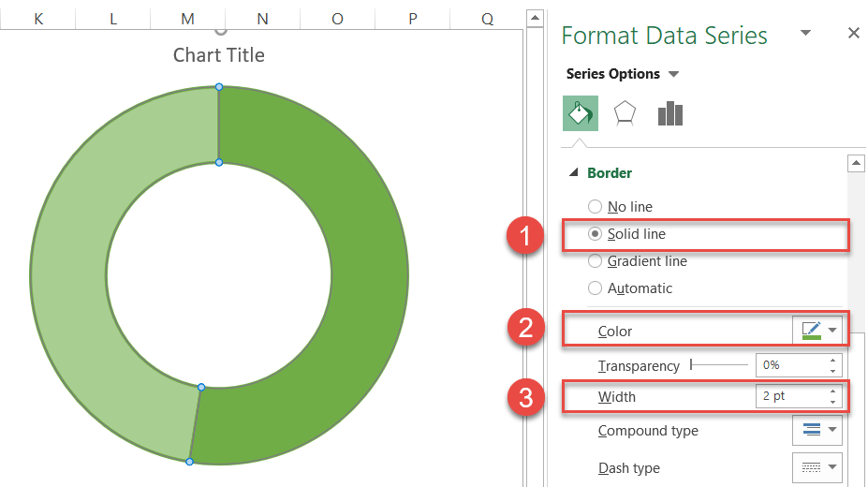Click the worksheet scroll up arrow
The width and height of the screenshot is (868, 487).
pos(535,18)
